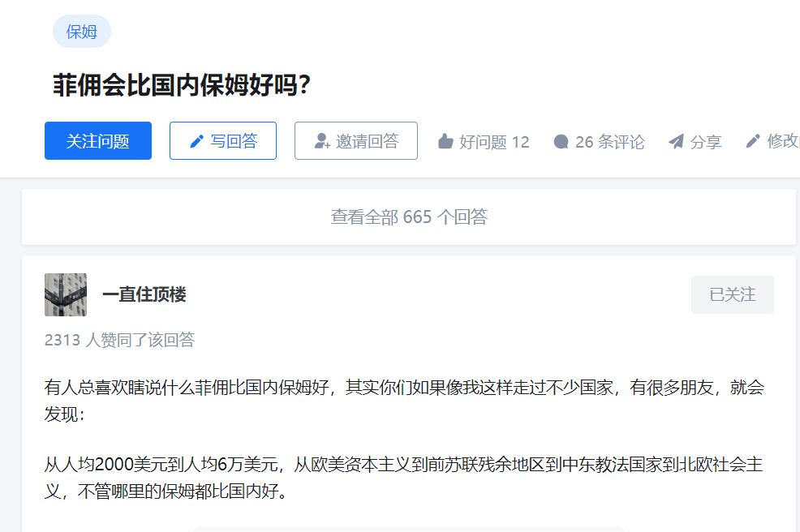Screen dimensions: 800x532
Task: Click the 保姆 topic tag
Action: coord(82,32)
